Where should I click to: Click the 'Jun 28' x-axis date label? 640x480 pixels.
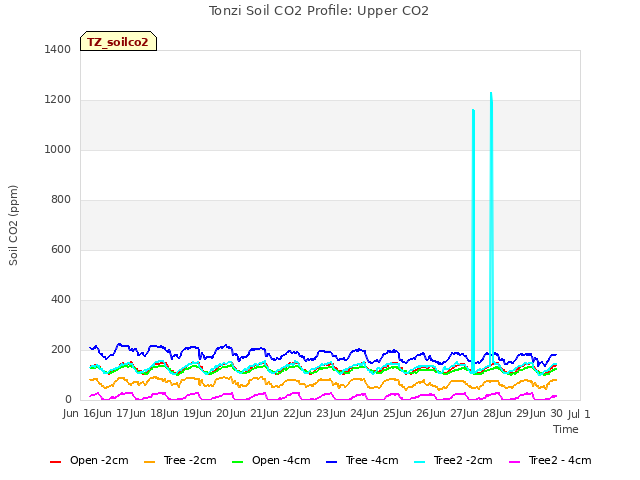481,414
